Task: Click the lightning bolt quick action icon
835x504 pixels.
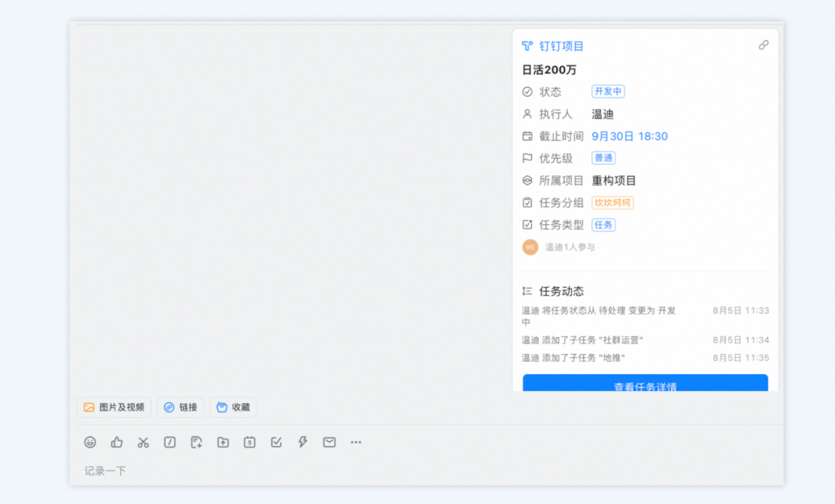Action: click(x=303, y=442)
